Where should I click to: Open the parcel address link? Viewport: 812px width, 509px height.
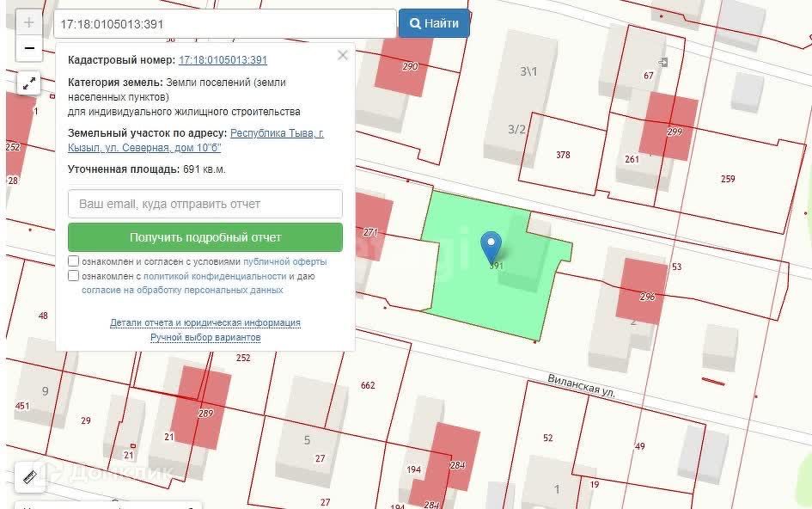277,133
